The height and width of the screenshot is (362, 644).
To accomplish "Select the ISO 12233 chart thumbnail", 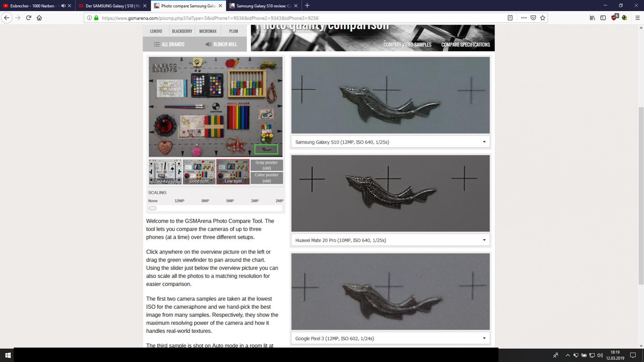I will point(165,172).
